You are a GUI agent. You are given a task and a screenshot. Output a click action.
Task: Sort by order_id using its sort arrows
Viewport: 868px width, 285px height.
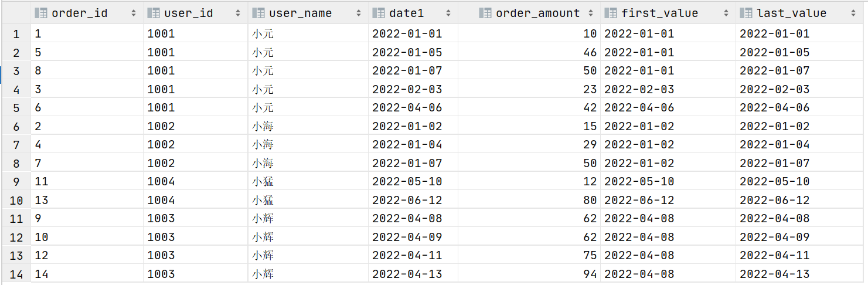click(133, 13)
